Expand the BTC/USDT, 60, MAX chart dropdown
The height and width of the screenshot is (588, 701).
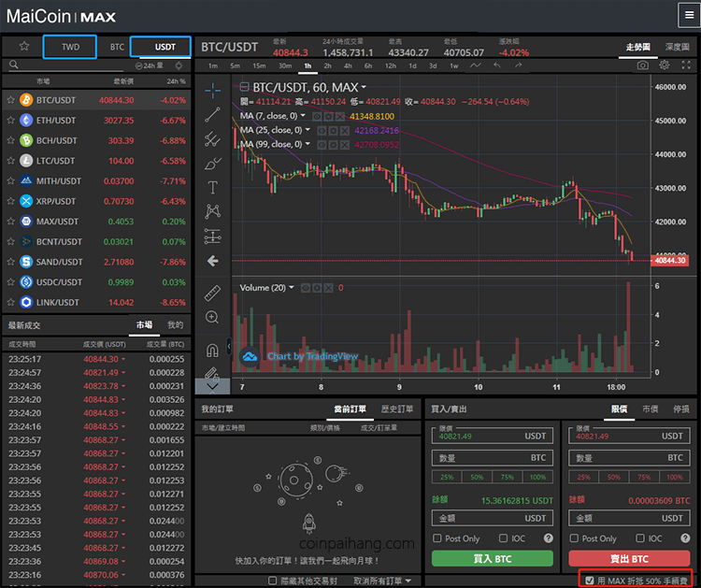[x=364, y=87]
